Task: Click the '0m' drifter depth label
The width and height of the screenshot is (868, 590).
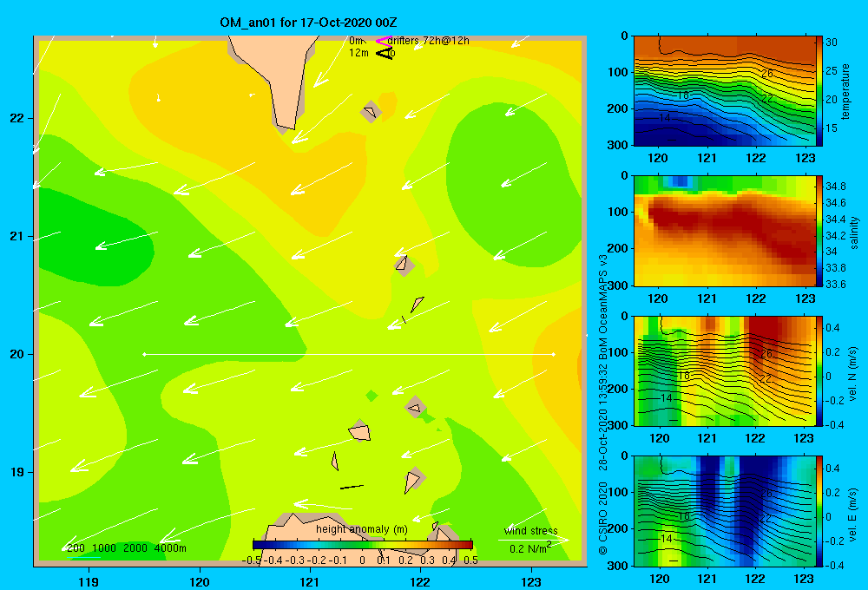Action: coord(356,41)
